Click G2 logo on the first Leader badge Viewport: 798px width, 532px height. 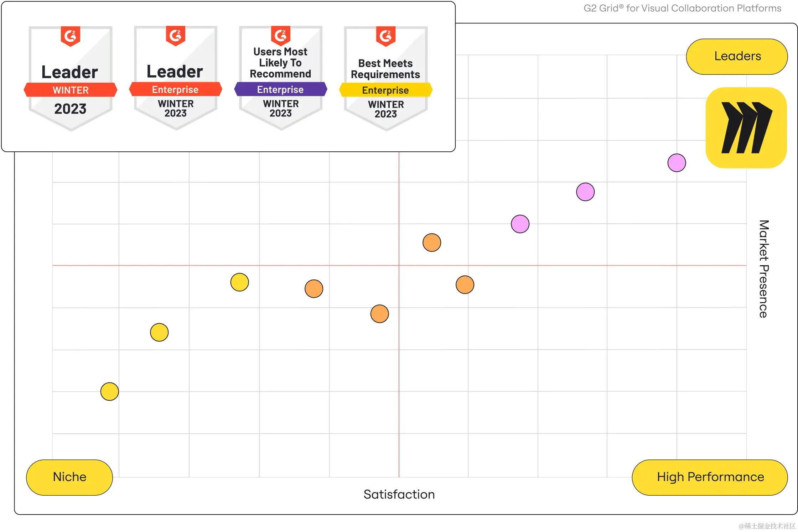tap(71, 36)
